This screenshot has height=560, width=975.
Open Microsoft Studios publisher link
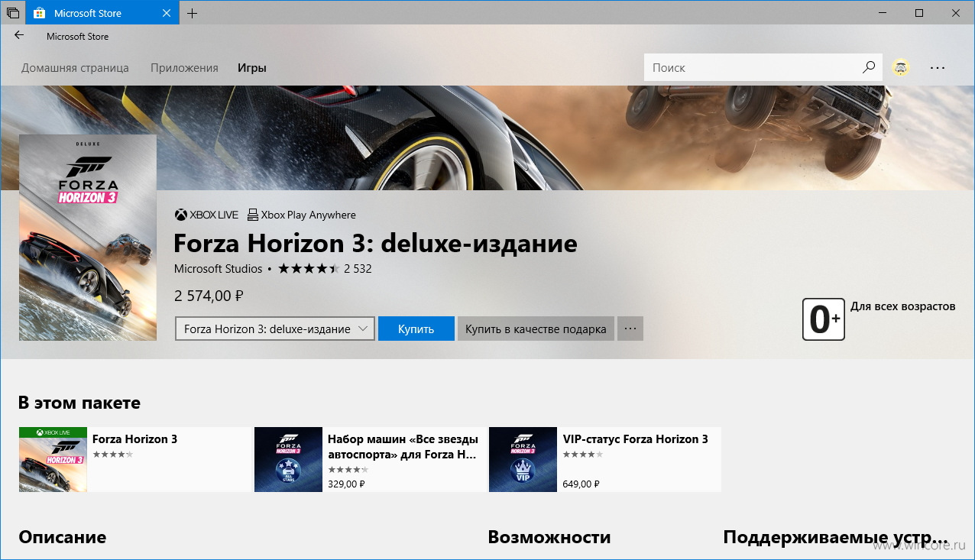[218, 269]
